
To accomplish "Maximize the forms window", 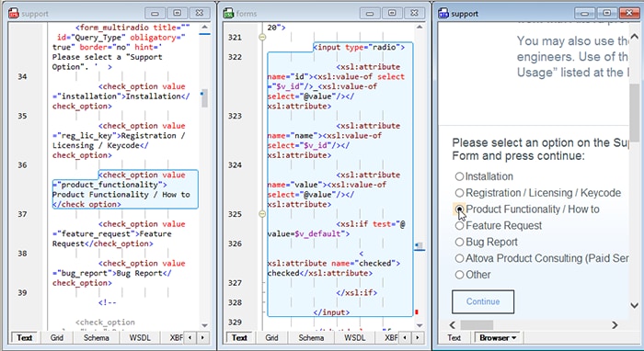I will click(x=392, y=13).
